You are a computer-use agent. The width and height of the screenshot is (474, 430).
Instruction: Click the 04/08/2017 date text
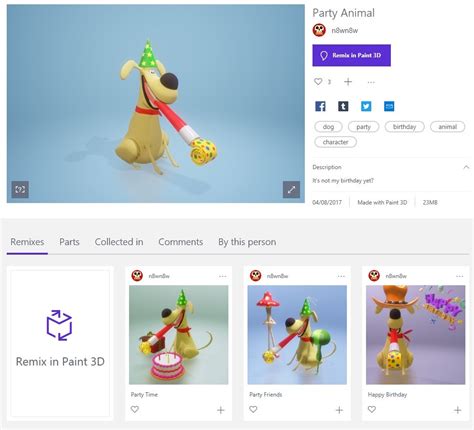(327, 202)
